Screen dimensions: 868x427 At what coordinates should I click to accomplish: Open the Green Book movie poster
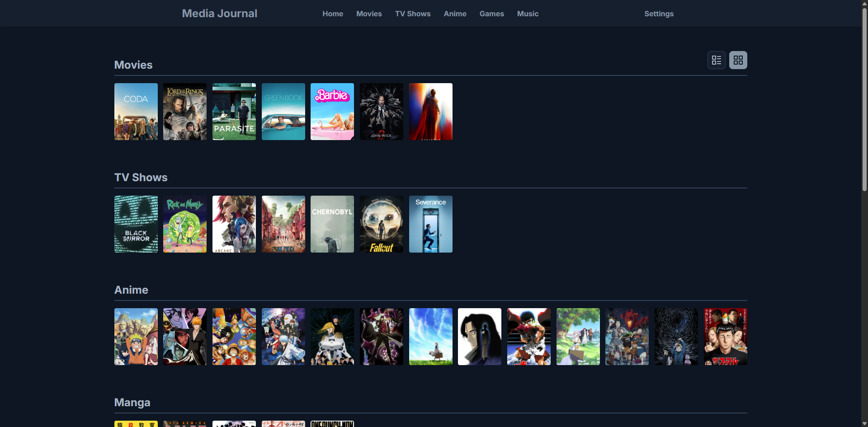point(283,112)
